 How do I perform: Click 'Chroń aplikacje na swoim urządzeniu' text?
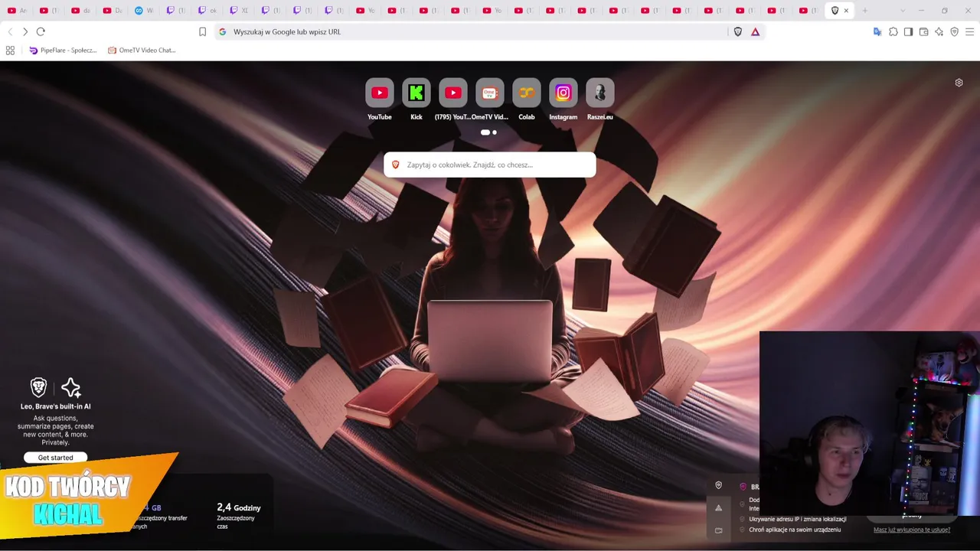pos(795,530)
